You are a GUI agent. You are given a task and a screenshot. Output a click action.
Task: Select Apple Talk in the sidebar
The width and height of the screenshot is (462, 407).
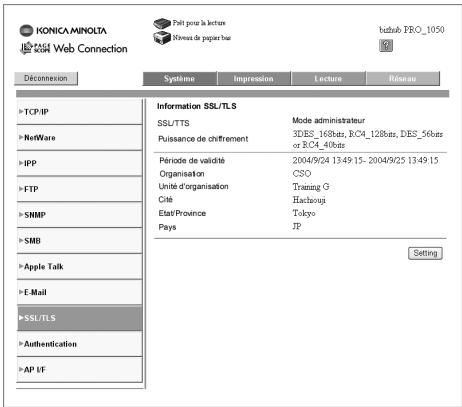point(79,266)
